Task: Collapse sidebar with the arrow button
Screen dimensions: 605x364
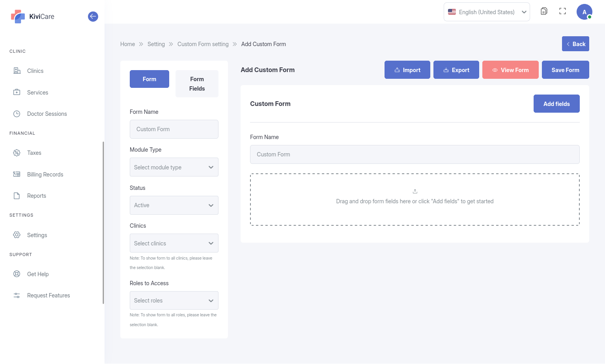Action: (93, 17)
